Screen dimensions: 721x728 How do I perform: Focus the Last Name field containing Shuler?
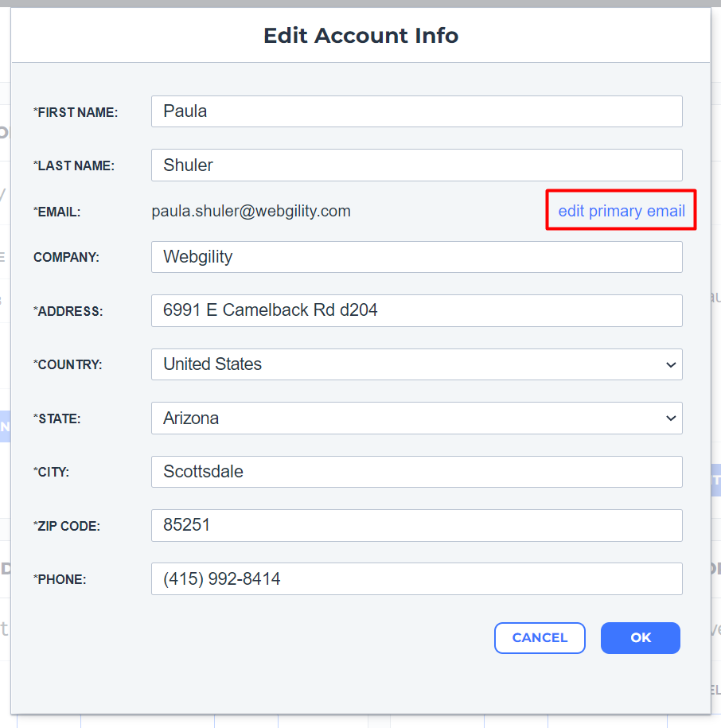(416, 165)
